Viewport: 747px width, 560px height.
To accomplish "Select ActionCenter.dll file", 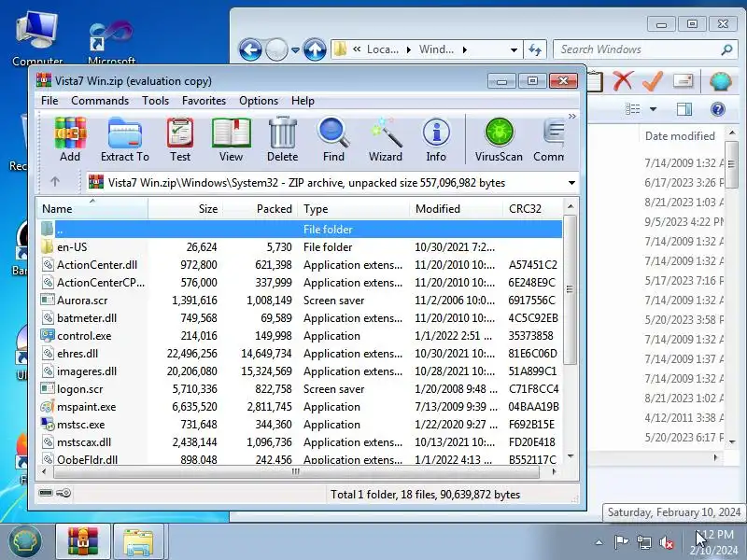I will (301, 265).
